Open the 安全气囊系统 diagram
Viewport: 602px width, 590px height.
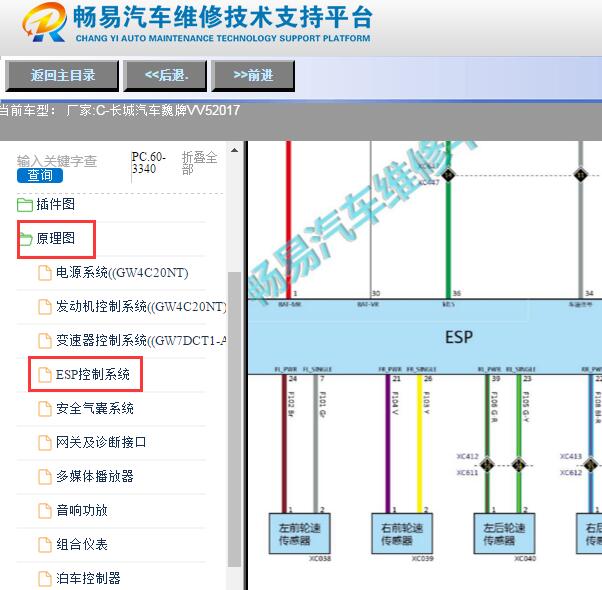coord(95,408)
